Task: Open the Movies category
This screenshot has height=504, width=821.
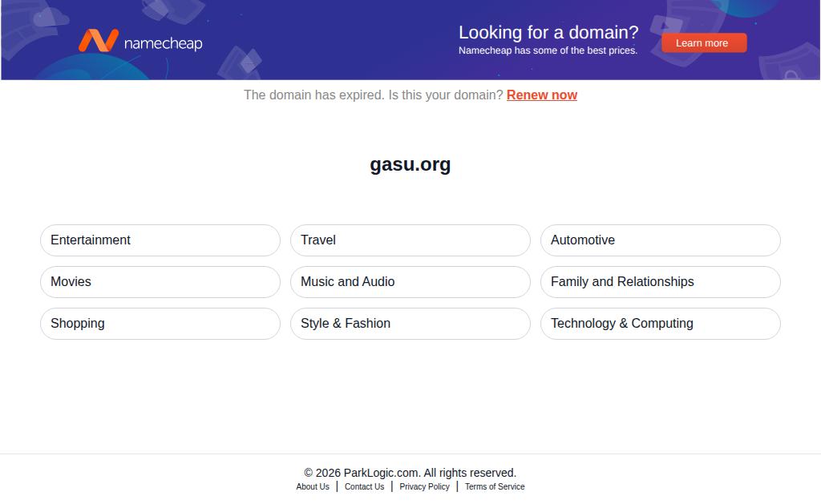Action: [160, 282]
